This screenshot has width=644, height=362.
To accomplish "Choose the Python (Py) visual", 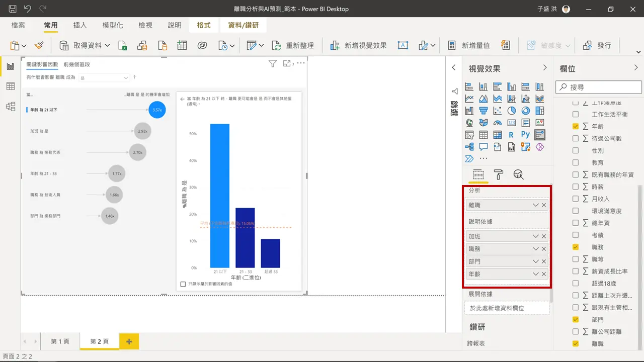I will point(525,135).
